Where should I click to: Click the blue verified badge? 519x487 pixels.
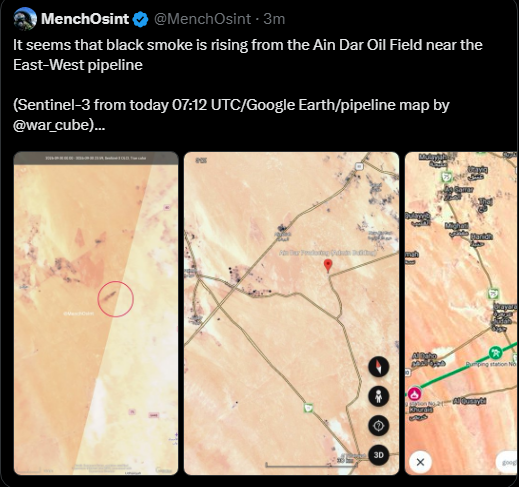(x=140, y=19)
